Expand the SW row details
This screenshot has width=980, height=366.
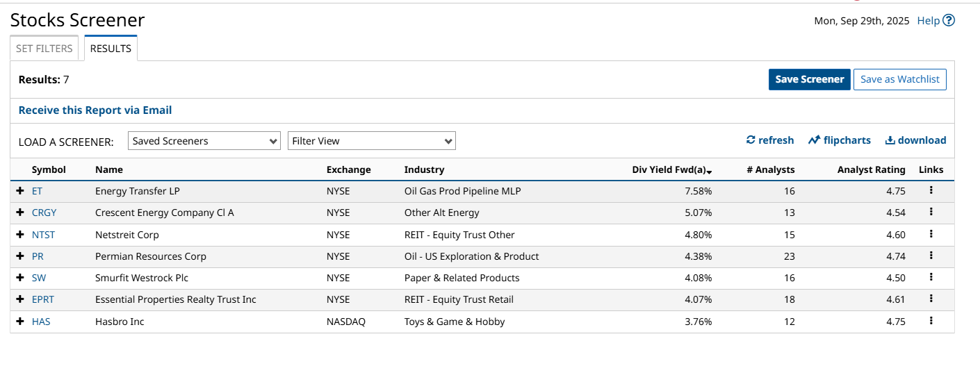point(20,278)
